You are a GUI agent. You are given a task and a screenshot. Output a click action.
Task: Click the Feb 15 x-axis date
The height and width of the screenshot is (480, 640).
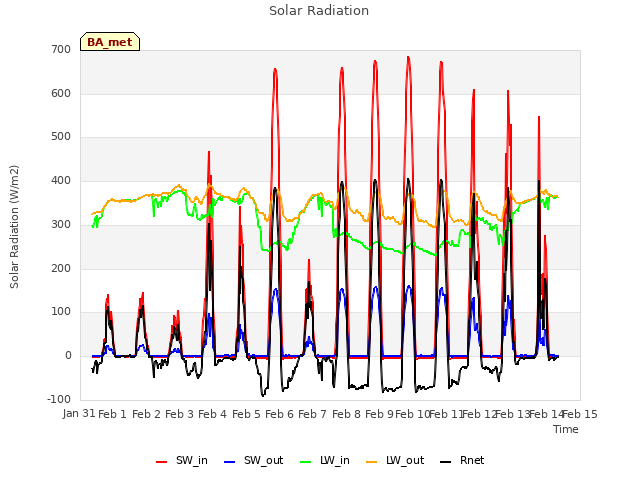(x=580, y=414)
